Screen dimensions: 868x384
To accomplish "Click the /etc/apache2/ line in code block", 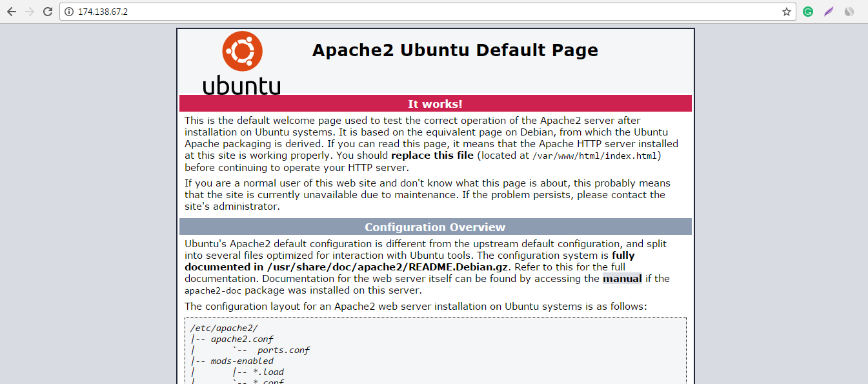I will pos(224,328).
